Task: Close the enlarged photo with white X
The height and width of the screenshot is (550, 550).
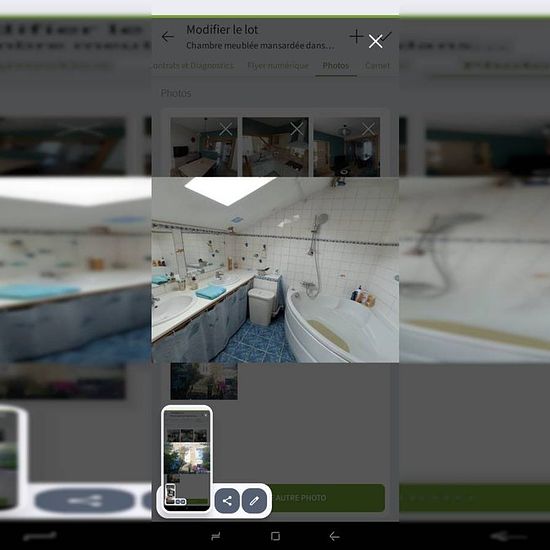Action: (x=375, y=42)
